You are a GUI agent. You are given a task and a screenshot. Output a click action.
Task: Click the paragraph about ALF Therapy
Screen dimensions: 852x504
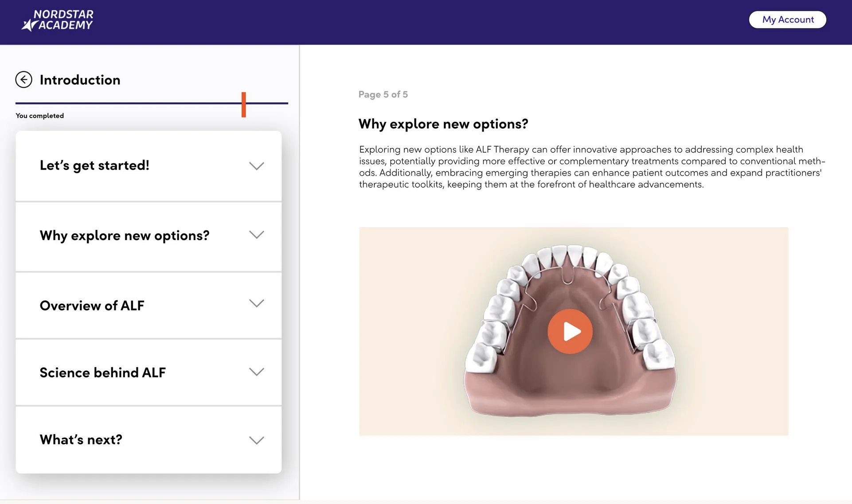click(592, 167)
